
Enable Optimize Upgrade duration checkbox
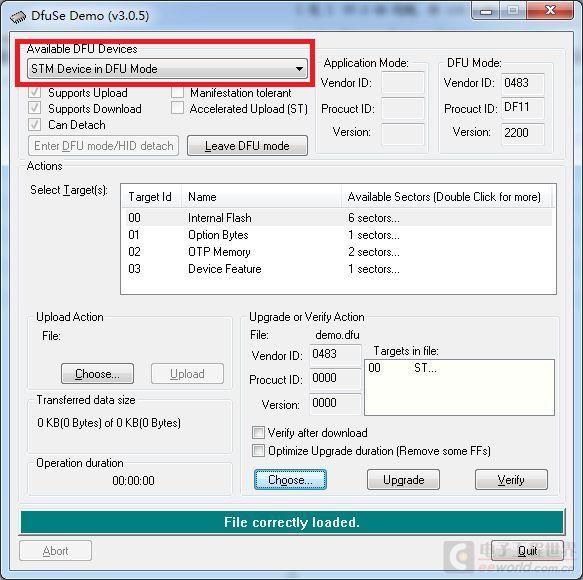point(258,451)
